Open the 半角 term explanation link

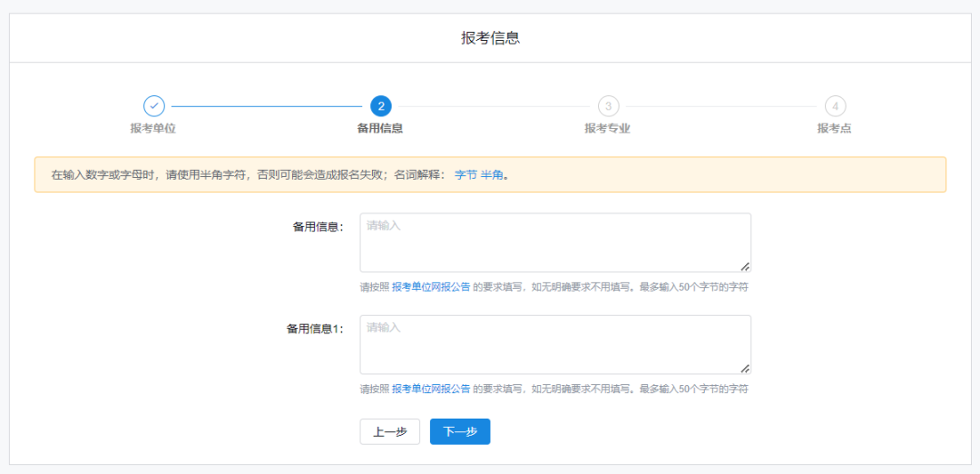[x=492, y=175]
